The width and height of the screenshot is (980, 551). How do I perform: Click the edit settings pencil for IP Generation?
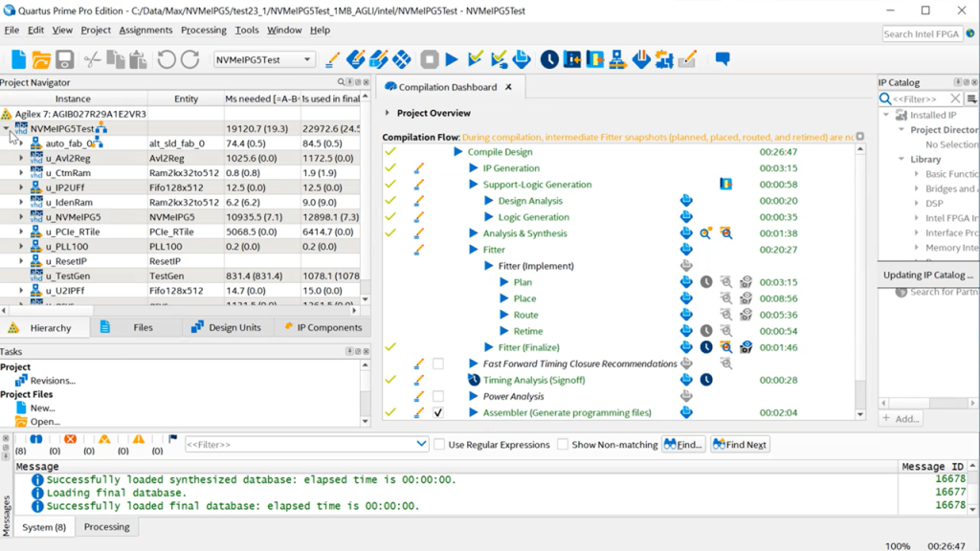tap(419, 168)
